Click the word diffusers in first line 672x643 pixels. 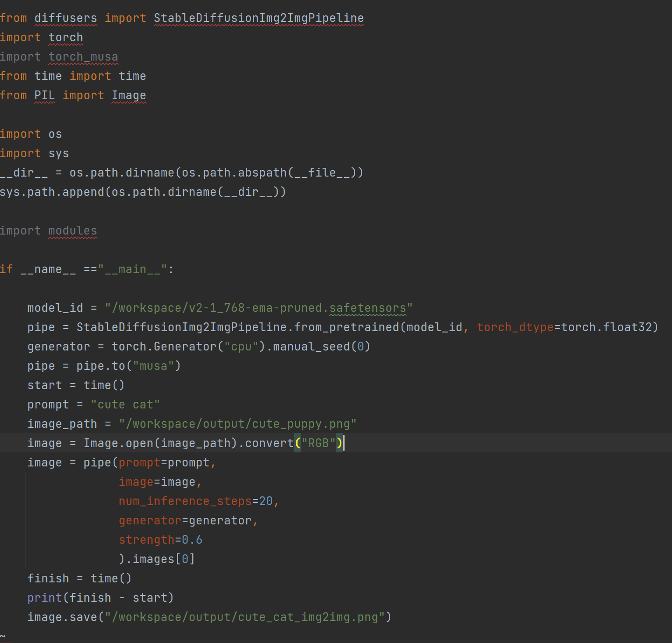(x=65, y=18)
